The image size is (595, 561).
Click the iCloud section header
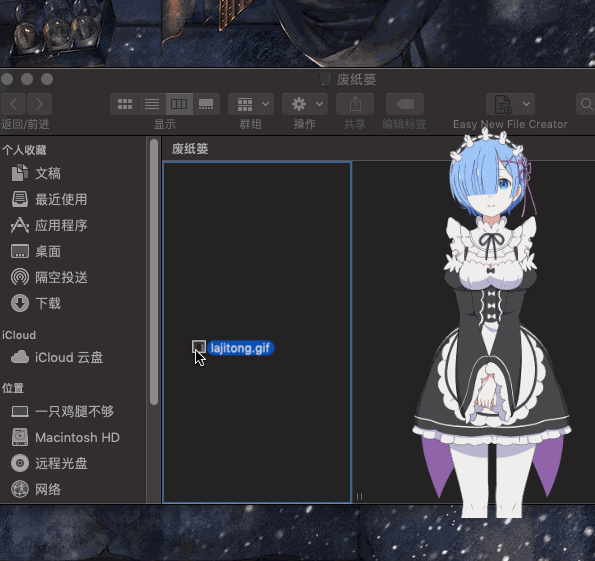click(x=19, y=335)
